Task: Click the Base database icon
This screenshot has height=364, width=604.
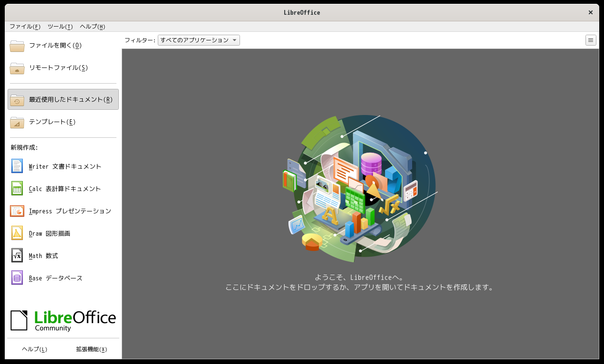Action: [17, 278]
